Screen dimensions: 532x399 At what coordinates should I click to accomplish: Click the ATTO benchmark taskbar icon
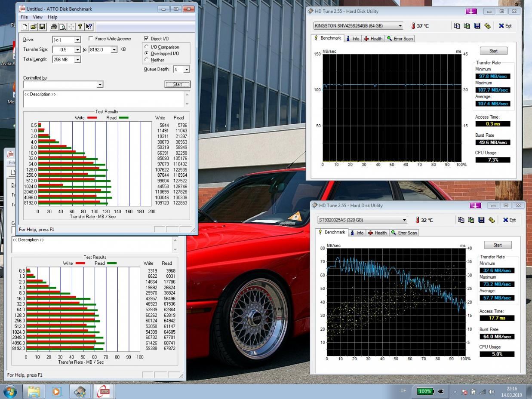click(x=104, y=392)
